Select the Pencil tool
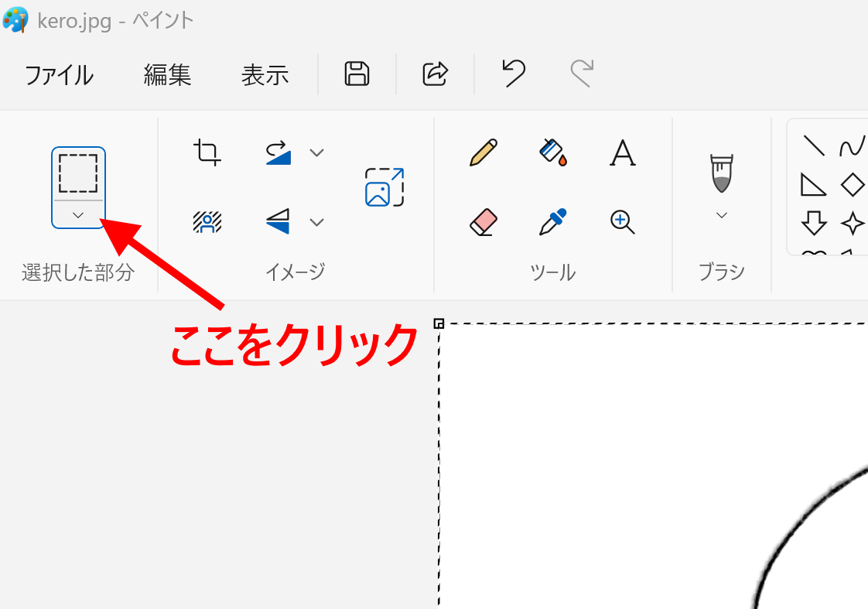Viewport: 868px width, 609px height. point(483,152)
